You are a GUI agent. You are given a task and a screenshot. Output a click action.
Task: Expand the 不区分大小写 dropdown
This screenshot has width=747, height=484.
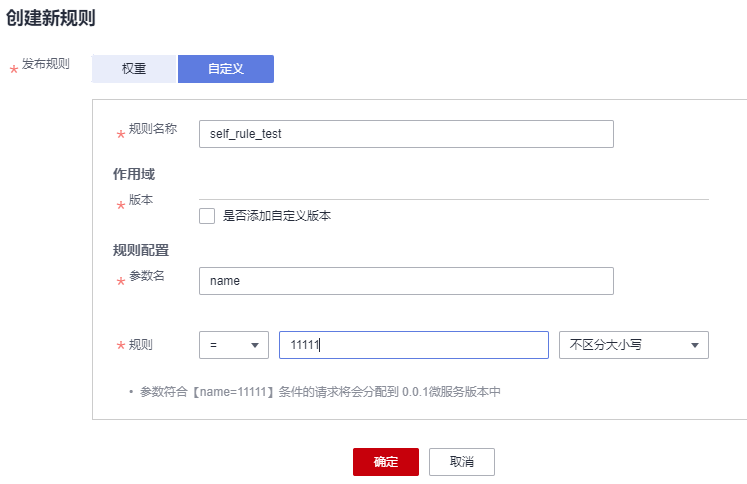634,345
